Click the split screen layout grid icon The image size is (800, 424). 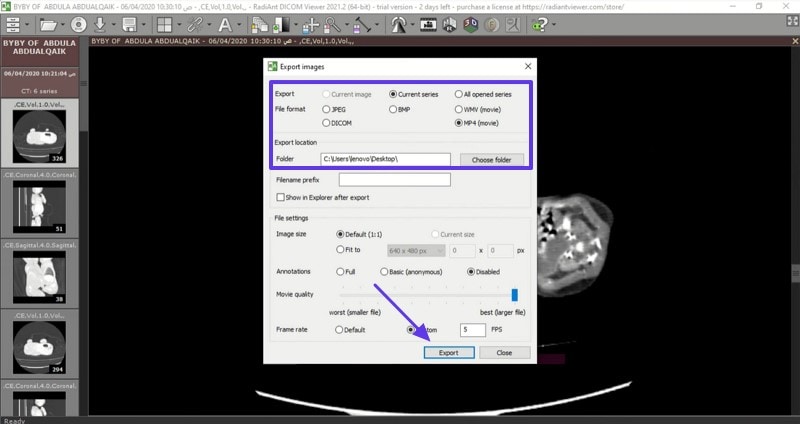click(x=164, y=24)
